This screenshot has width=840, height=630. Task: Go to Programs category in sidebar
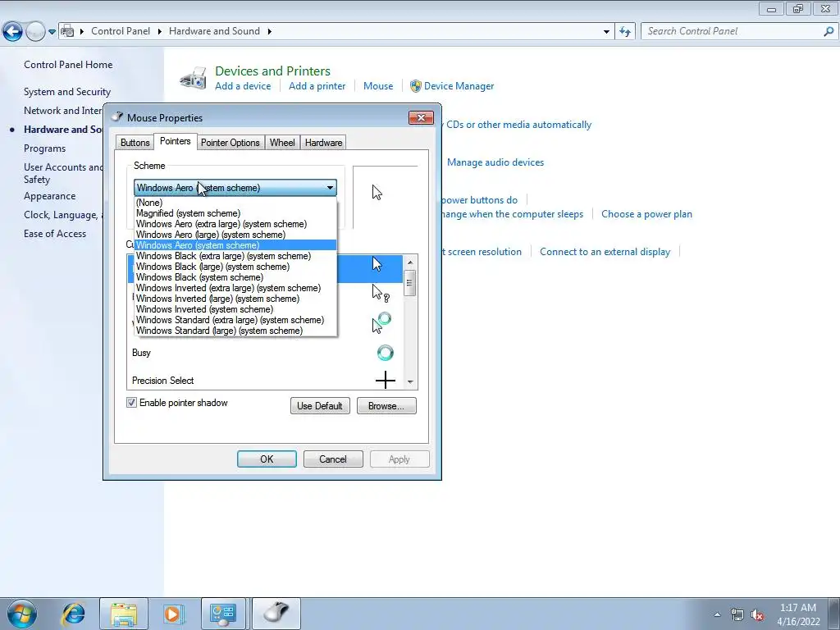tap(44, 148)
